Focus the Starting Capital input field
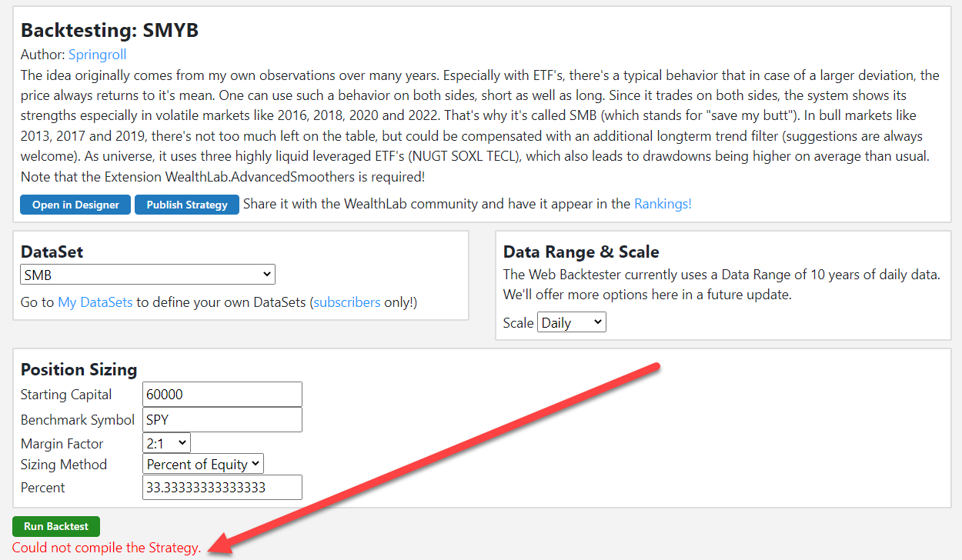962x560 pixels. (x=222, y=395)
